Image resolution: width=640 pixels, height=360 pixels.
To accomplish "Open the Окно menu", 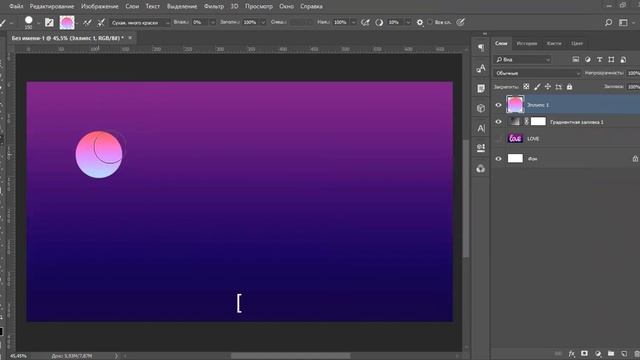I will click(286, 7).
